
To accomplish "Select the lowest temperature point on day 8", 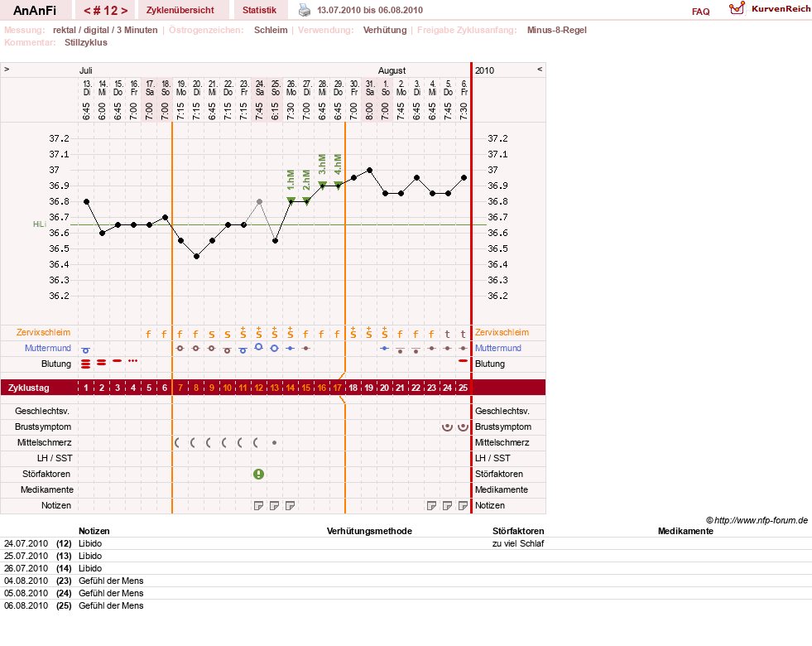I will (x=196, y=257).
